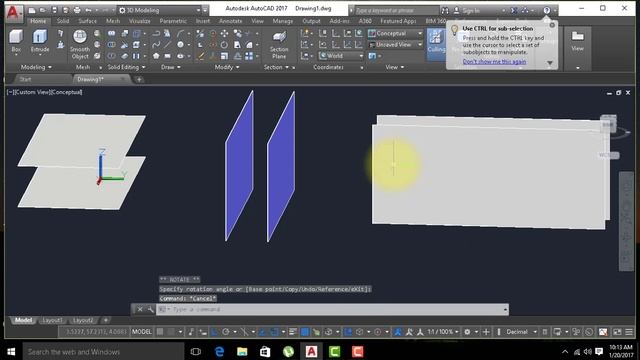Select the Circle tool in Draw panel
This screenshot has height=360, width=640.
180,44
